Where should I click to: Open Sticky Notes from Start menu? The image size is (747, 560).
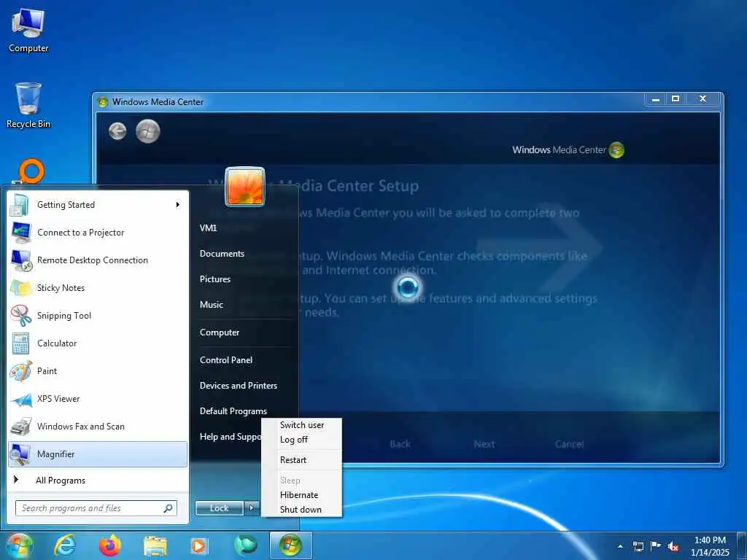click(98, 287)
